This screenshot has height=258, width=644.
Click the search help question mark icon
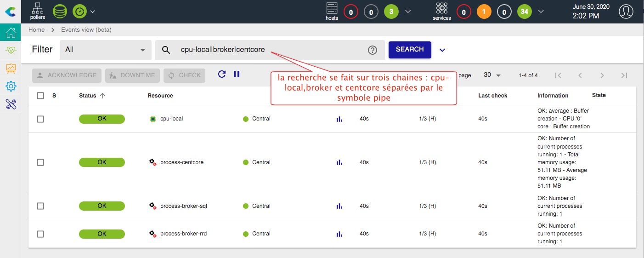[x=373, y=50]
